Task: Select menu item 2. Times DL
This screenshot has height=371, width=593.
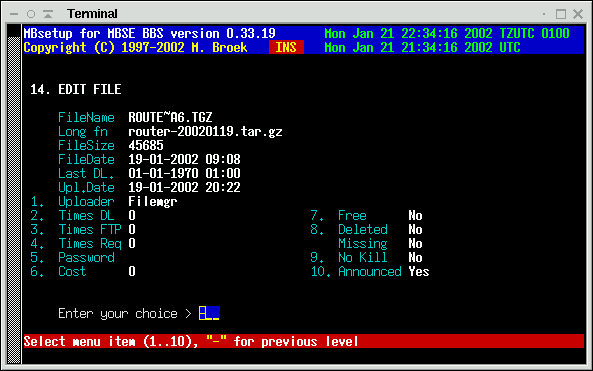Action: [72, 216]
